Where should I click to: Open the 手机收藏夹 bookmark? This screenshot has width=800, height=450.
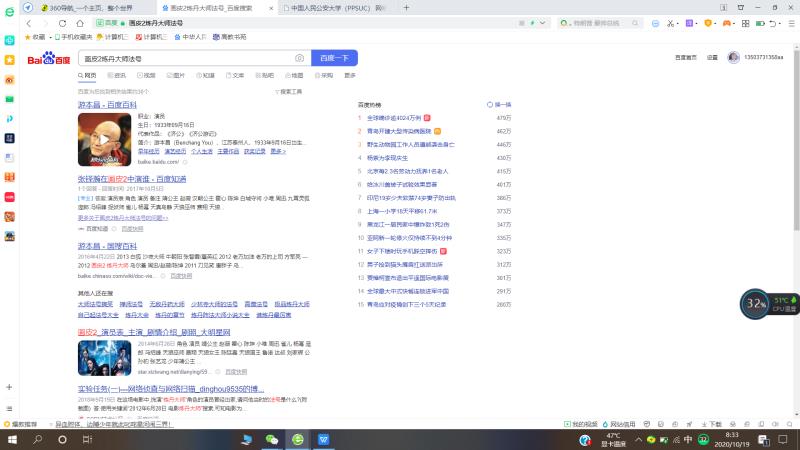(73, 37)
